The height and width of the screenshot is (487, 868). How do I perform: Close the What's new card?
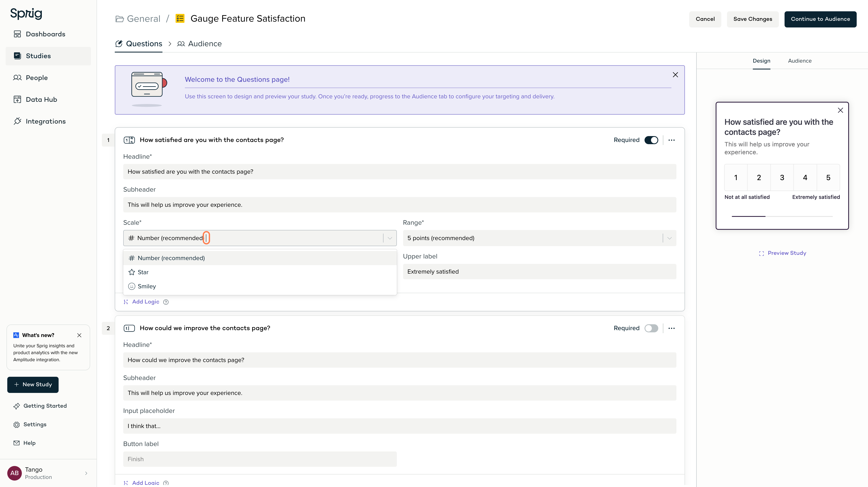[x=79, y=335]
